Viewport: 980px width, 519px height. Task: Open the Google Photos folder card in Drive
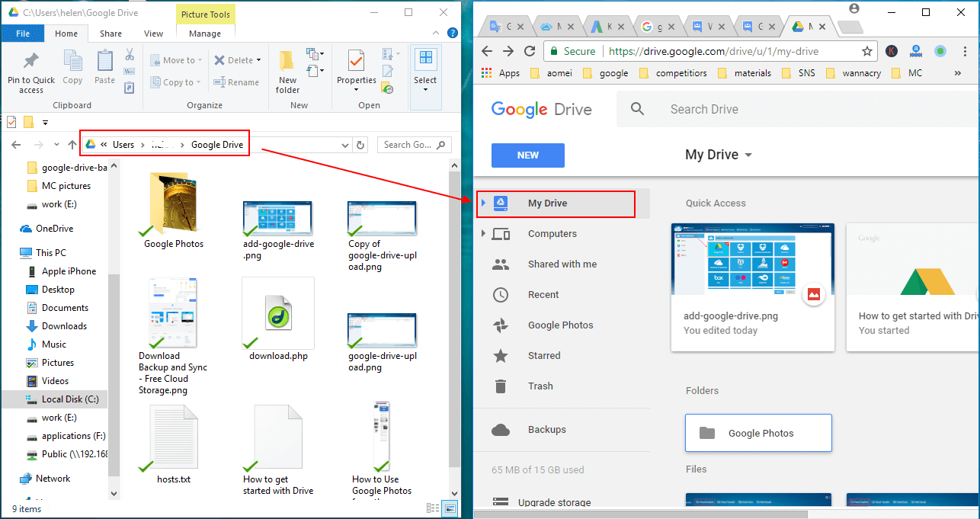coord(758,433)
